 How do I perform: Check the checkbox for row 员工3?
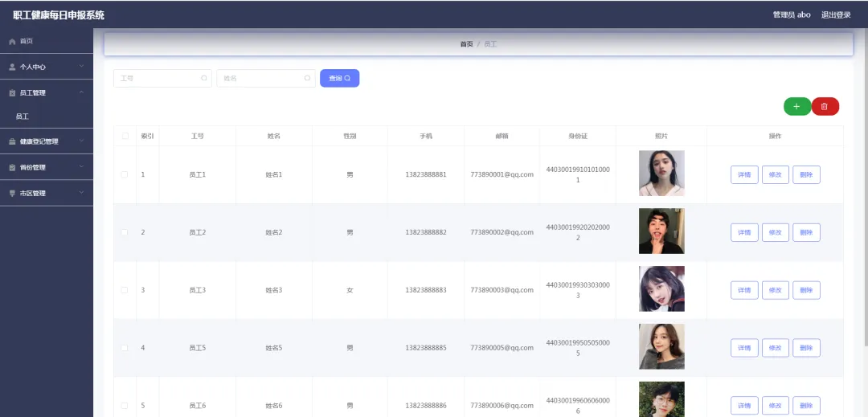(125, 290)
